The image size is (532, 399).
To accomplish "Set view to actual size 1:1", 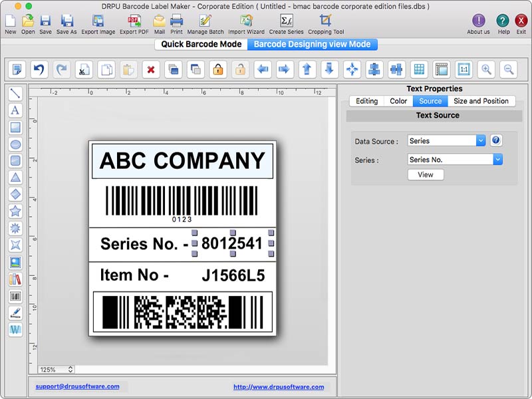I will tap(464, 70).
